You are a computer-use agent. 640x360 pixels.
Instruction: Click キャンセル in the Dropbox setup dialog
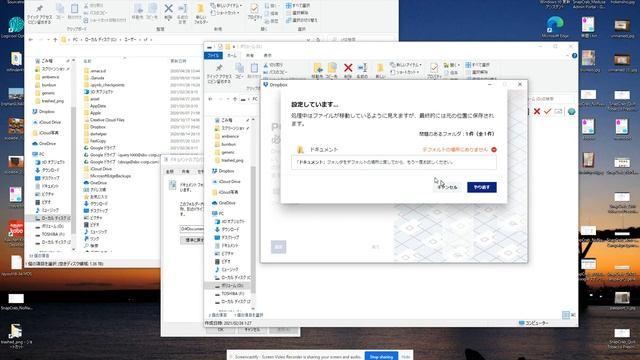click(x=447, y=187)
